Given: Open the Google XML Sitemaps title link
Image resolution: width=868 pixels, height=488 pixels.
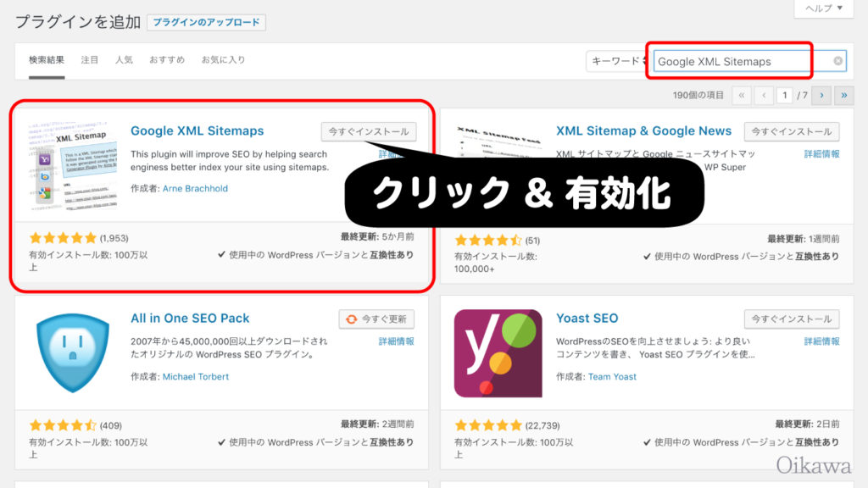Looking at the screenshot, I should (197, 131).
